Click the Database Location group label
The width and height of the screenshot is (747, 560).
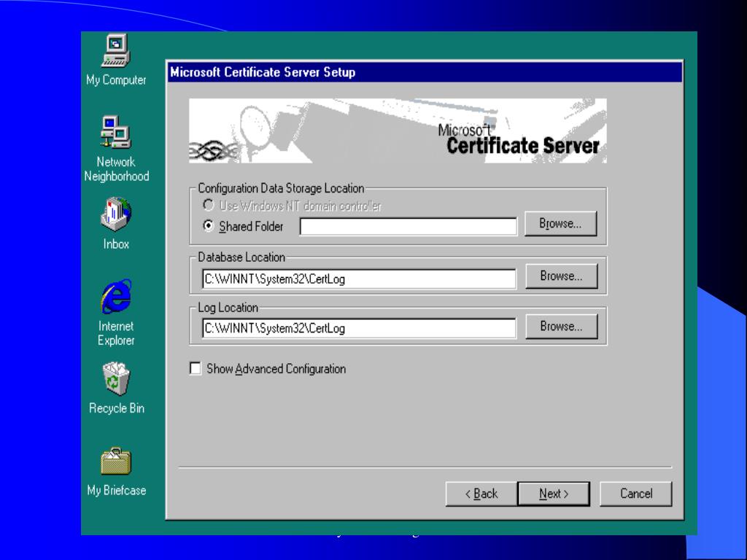241,257
